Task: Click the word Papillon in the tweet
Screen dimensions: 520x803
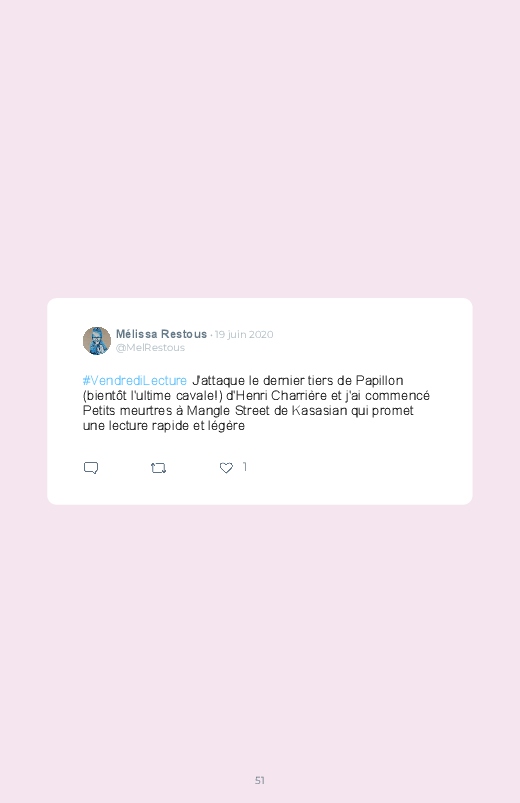Action: pyautogui.click(x=380, y=381)
